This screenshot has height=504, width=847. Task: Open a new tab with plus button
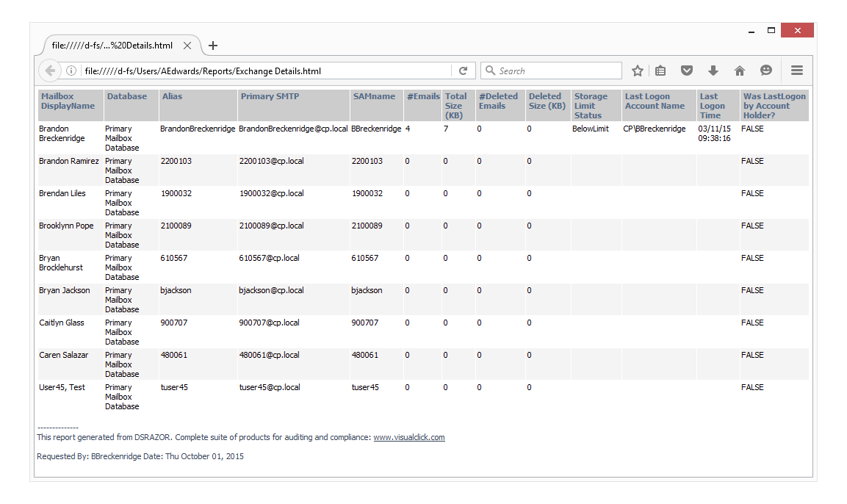click(213, 46)
